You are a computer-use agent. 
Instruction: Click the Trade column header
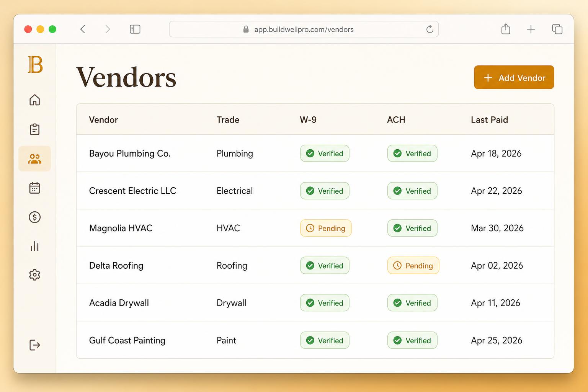tap(228, 120)
